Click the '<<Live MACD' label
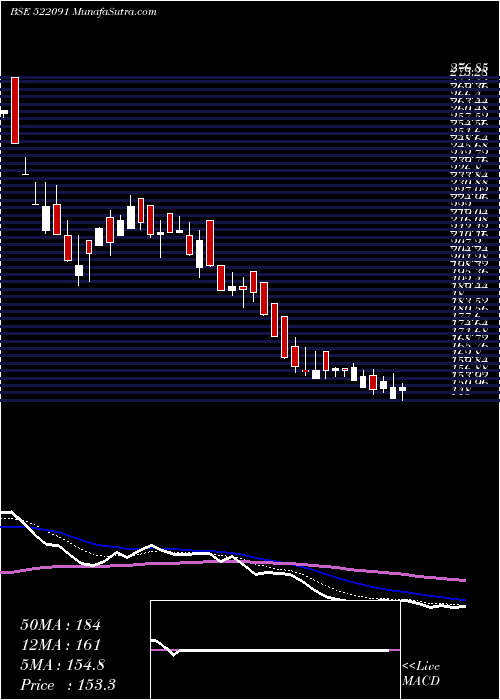This screenshot has height=700, width=500. pos(421,674)
